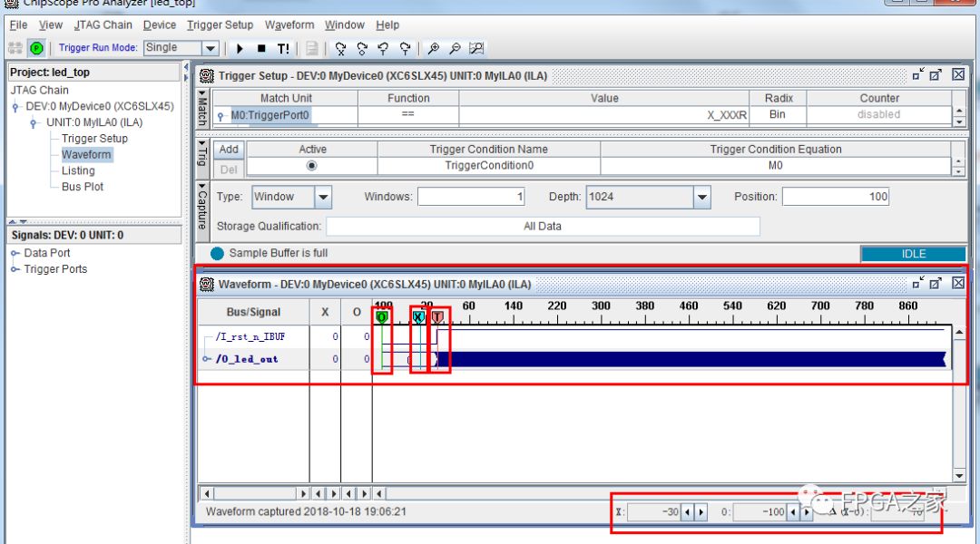Decrement the O cursor position with left arrow
The image size is (980, 544).
[793, 512]
